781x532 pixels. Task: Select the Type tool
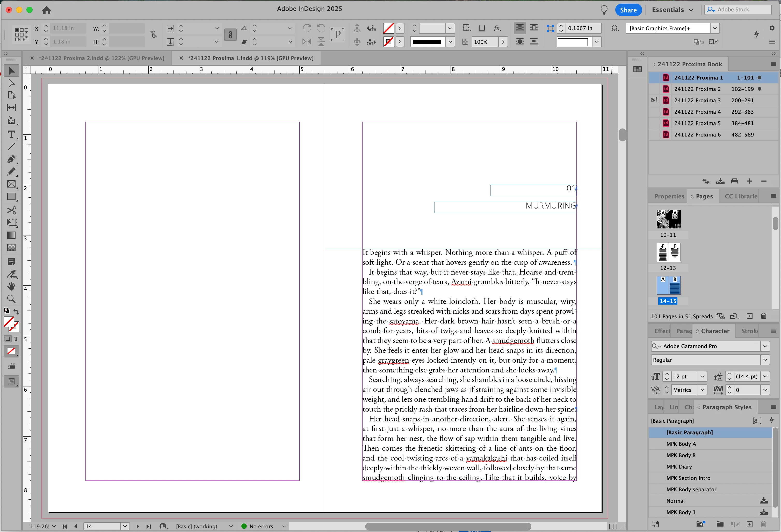tap(11, 134)
